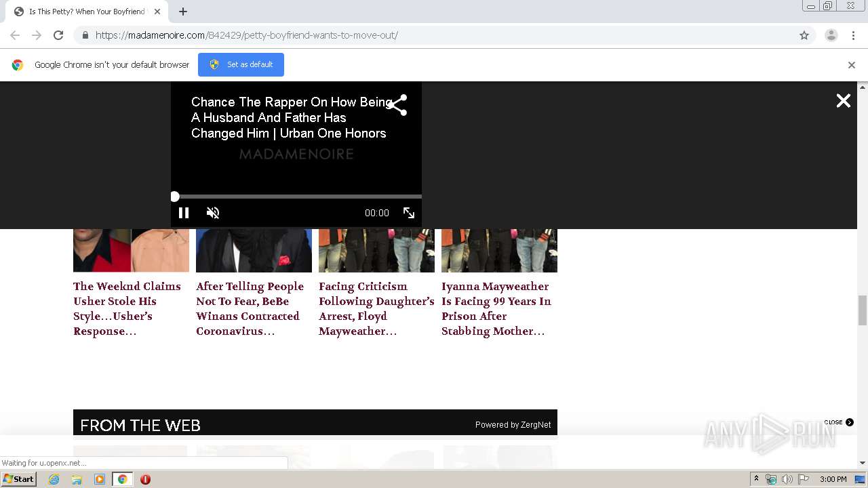Open the system tray volume icon
The image size is (868, 488).
click(x=787, y=479)
